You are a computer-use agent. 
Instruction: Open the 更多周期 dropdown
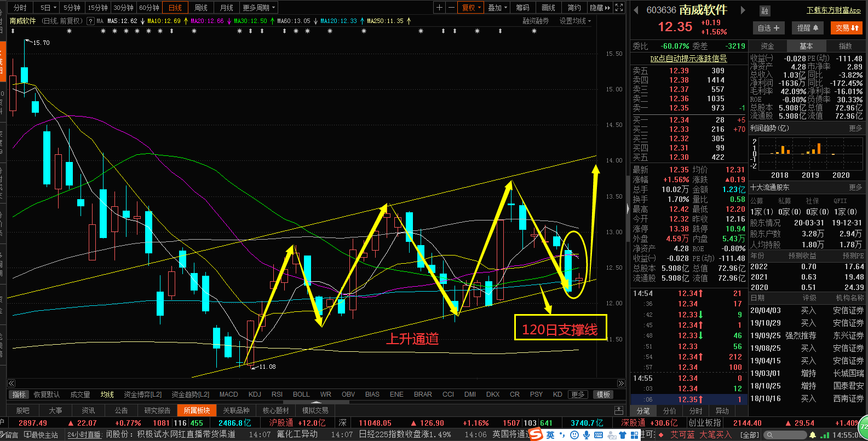click(259, 8)
